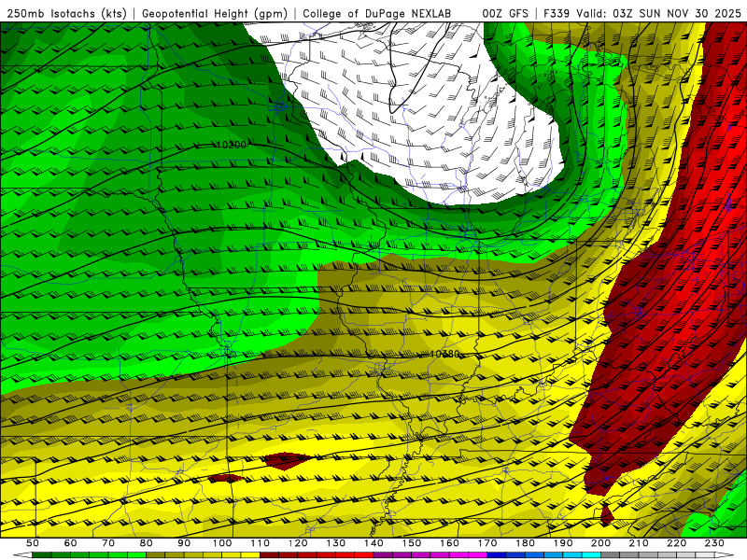Select the lightest gray swatch ending the color bar

706,555
